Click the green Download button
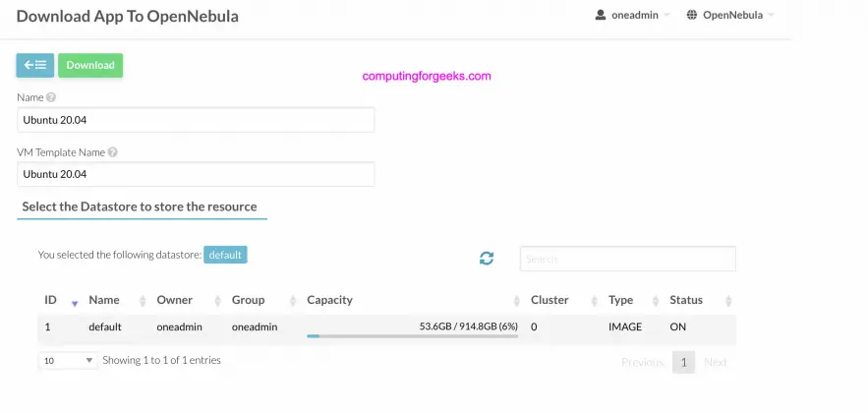Image resolution: width=868 pixels, height=413 pixels. click(90, 65)
